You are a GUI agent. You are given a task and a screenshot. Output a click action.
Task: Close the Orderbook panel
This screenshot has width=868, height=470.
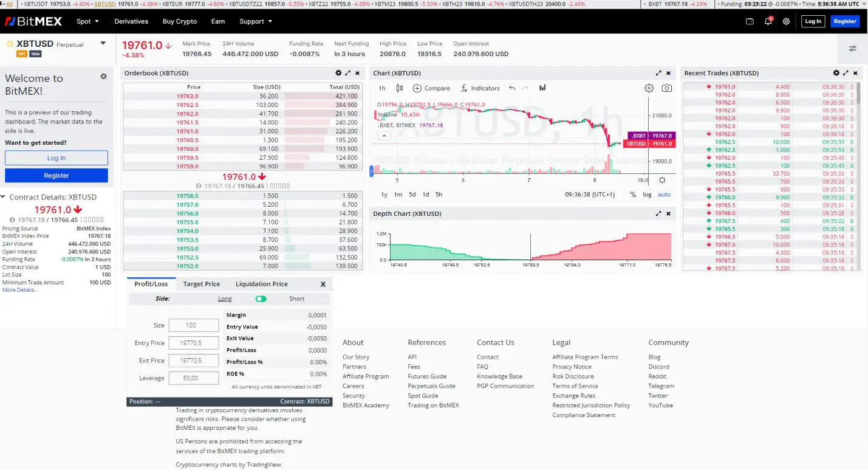(x=358, y=73)
